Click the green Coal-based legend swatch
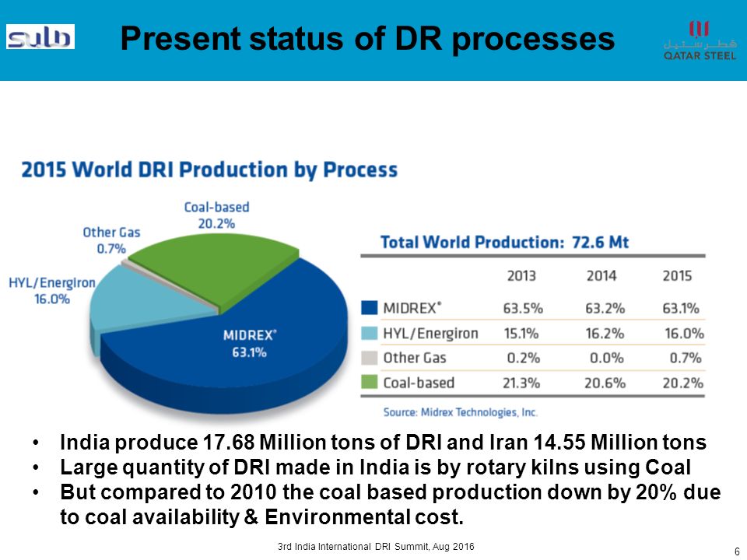Image resolution: width=747 pixels, height=560 pixels. pyautogui.click(x=369, y=382)
